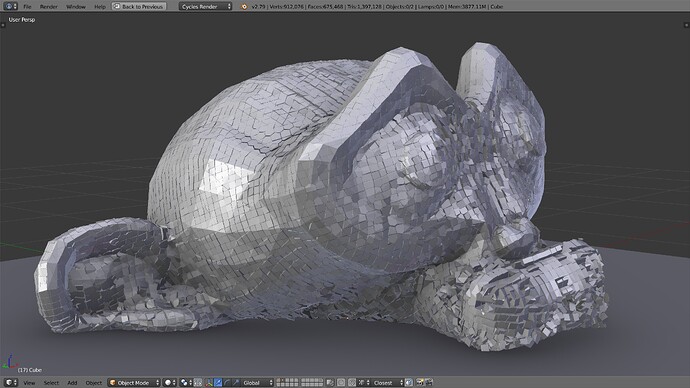Toggle lock camera and layers to scene
The image size is (690, 388).
330,383
